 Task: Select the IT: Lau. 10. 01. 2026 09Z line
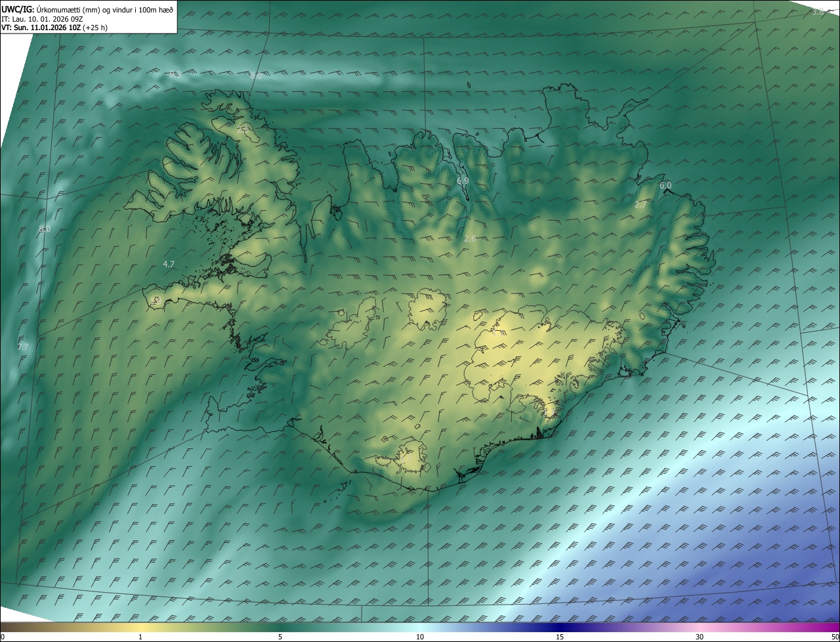(42, 19)
